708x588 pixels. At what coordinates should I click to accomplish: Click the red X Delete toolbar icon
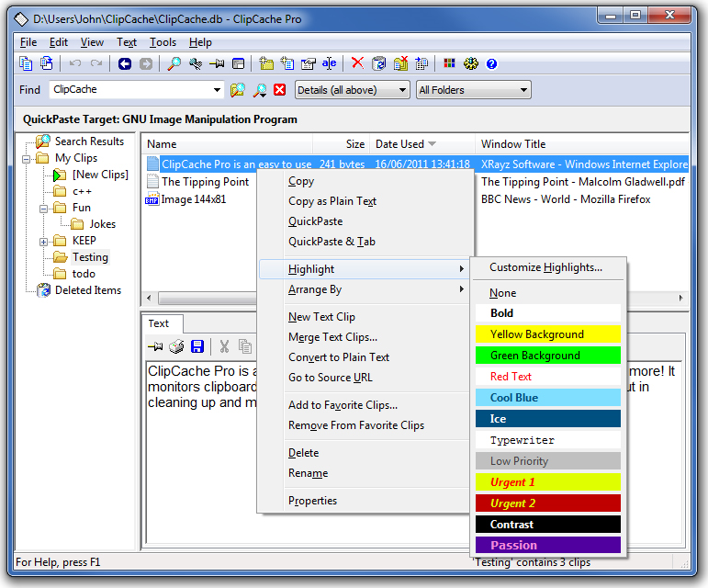[357, 62]
